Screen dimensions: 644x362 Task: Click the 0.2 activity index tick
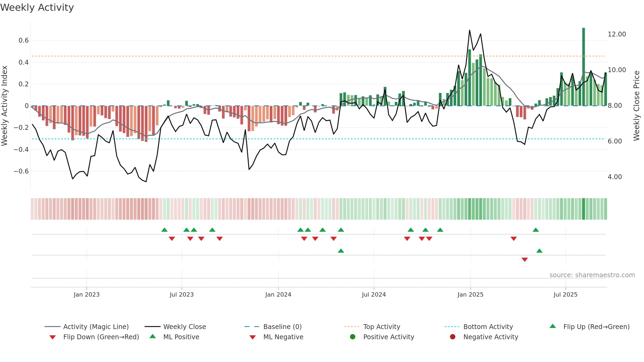click(x=24, y=84)
